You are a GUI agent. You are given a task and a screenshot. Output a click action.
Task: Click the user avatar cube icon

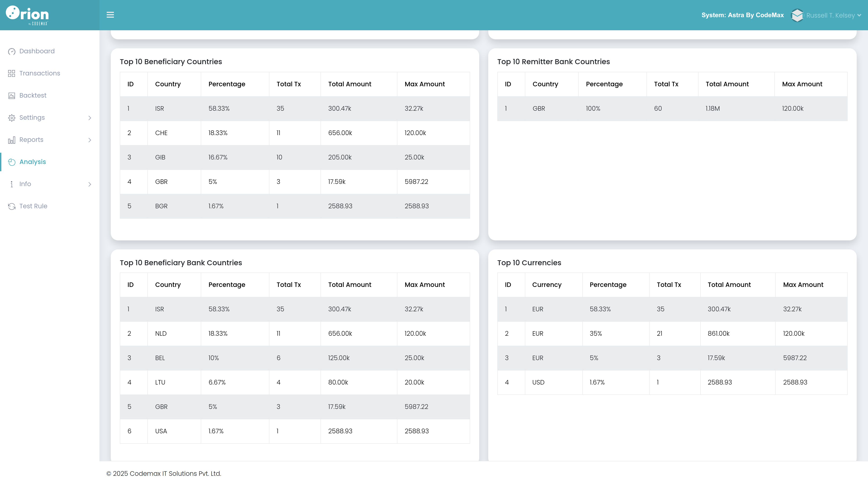(797, 15)
